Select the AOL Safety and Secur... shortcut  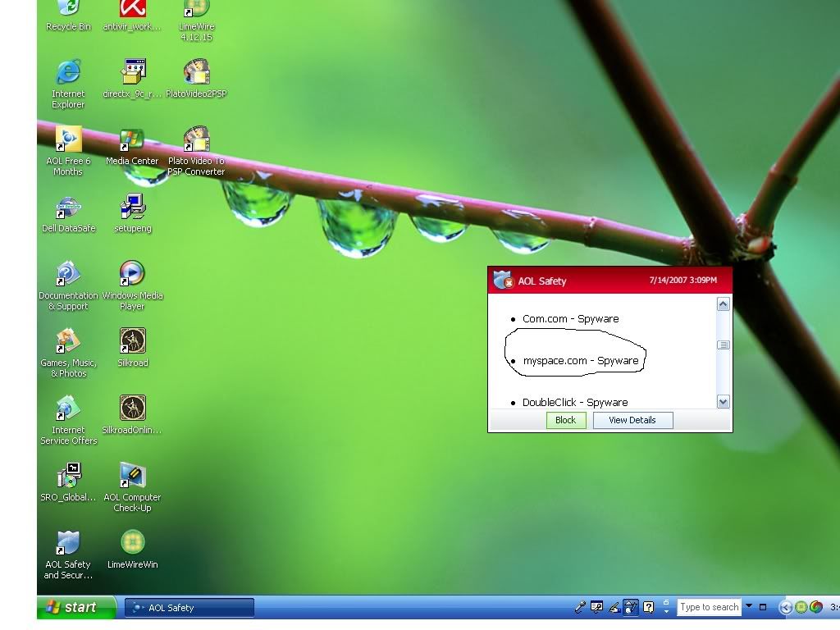click(69, 543)
